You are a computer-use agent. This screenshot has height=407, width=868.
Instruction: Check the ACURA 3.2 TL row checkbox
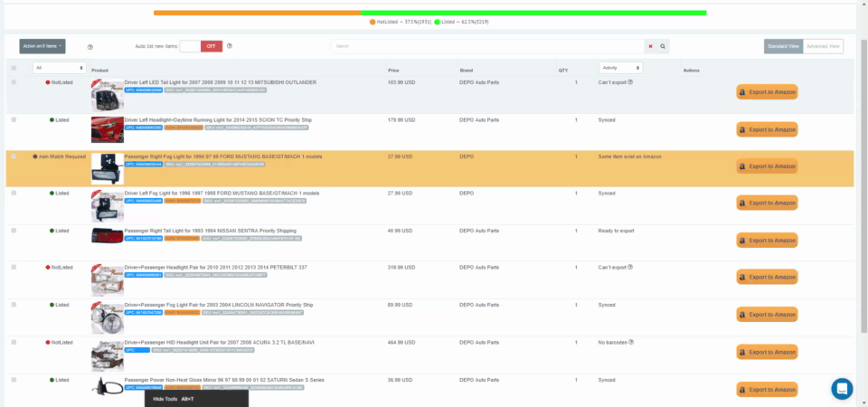(14, 342)
